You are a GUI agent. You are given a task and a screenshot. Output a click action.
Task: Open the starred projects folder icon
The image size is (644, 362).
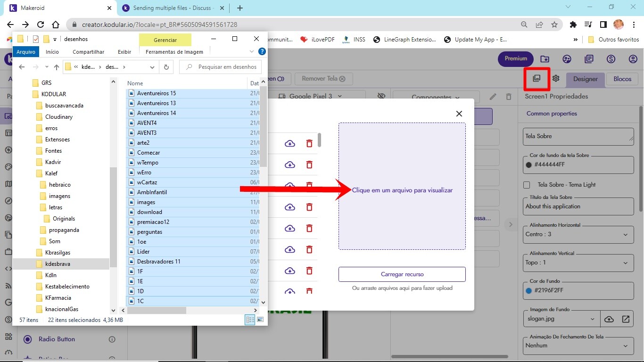pos(545,59)
